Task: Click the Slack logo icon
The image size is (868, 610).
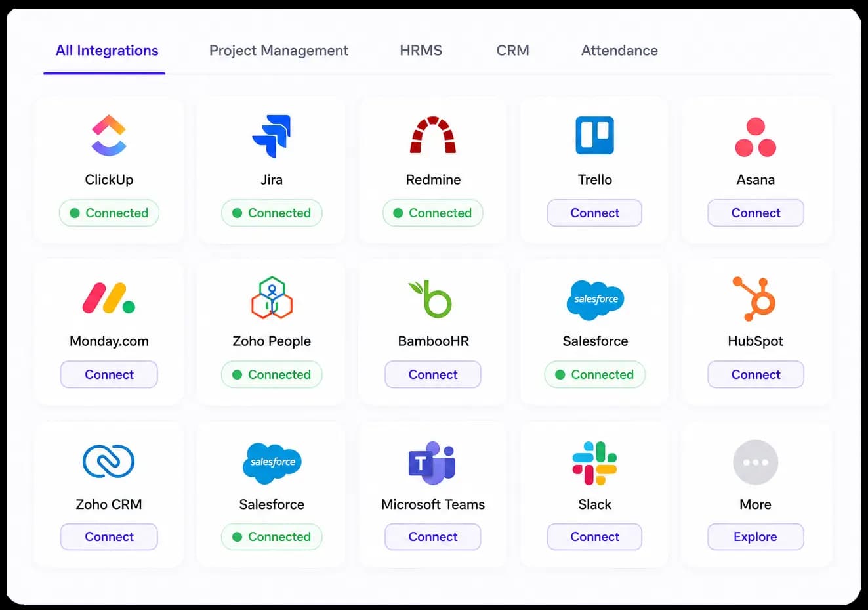Action: [x=594, y=463]
